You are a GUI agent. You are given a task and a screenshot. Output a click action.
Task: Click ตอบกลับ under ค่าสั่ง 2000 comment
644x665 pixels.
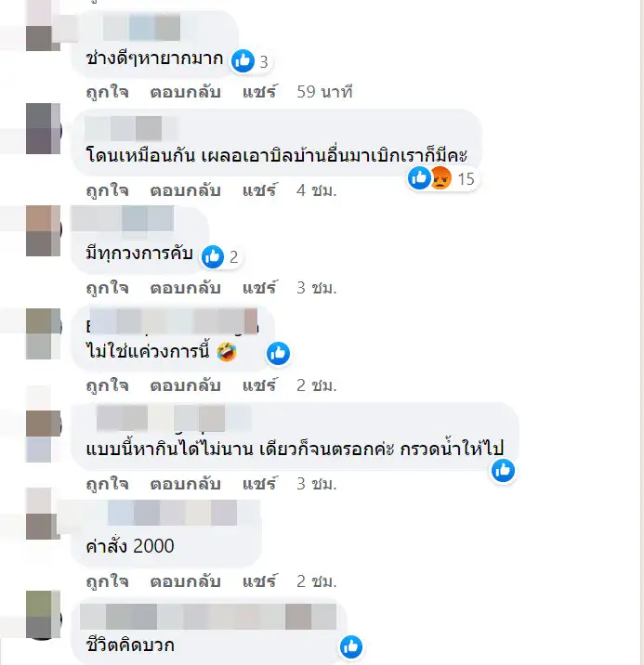tap(186, 581)
